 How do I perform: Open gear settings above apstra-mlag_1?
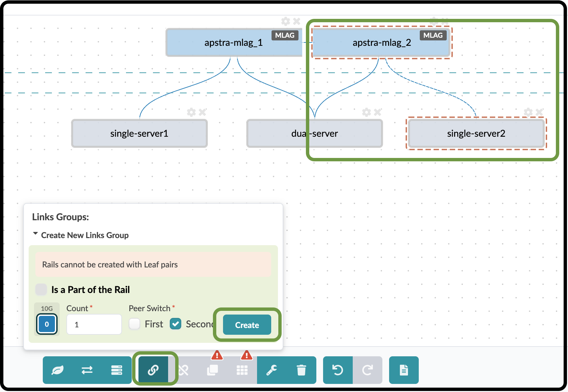point(286,22)
